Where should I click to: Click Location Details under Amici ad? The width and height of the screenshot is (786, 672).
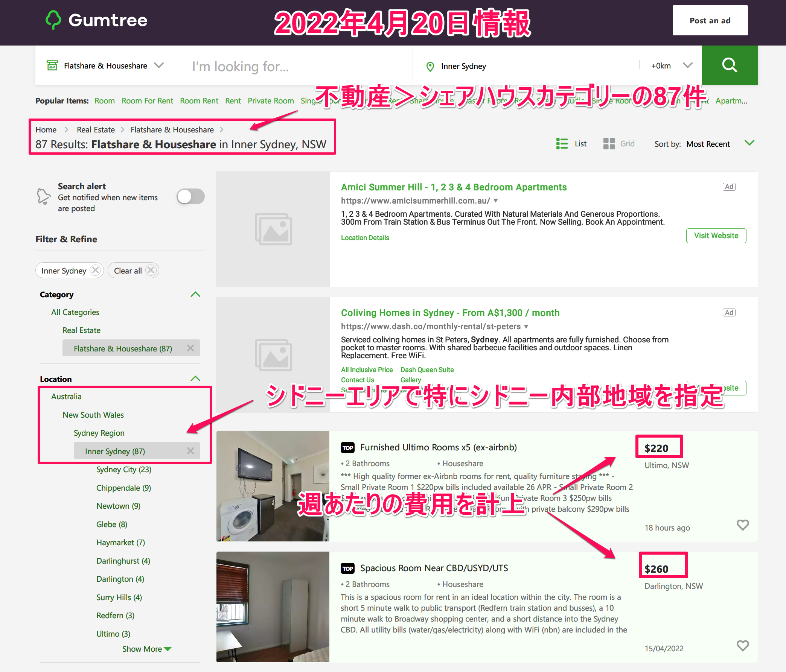(365, 238)
